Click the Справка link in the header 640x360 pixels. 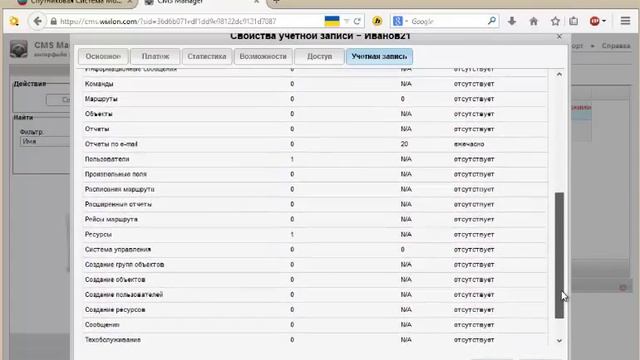coord(616,46)
